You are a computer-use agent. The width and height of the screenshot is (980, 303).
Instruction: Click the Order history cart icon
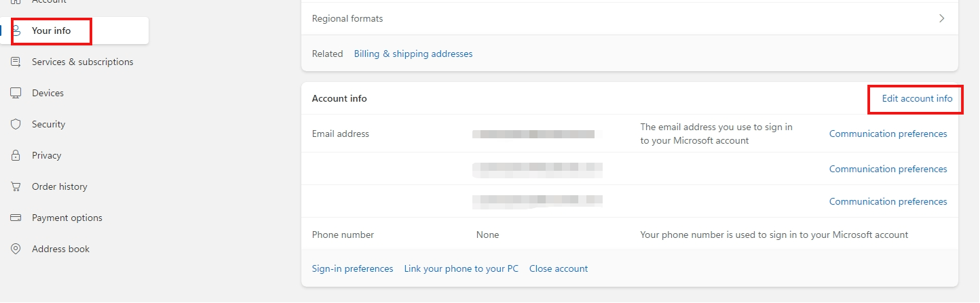pyautogui.click(x=16, y=186)
